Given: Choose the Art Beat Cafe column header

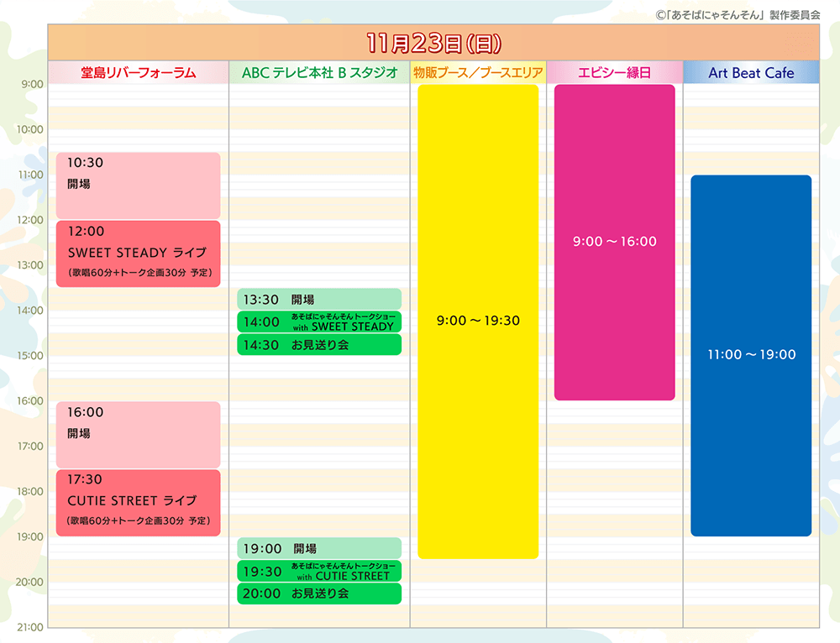Looking at the screenshot, I should (x=751, y=73).
